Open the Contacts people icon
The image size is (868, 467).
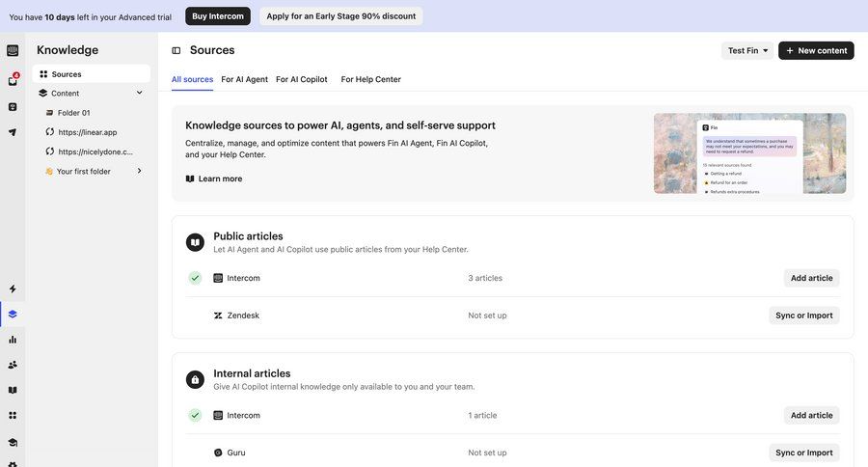tap(13, 365)
